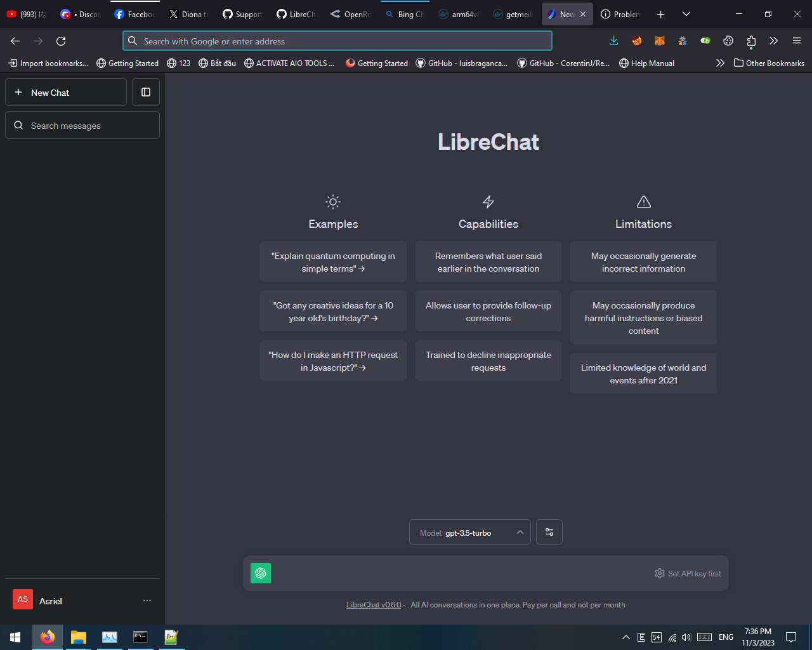Click the gear icon next to Set API key
Viewport: 812px width, 650px height.
click(659, 573)
